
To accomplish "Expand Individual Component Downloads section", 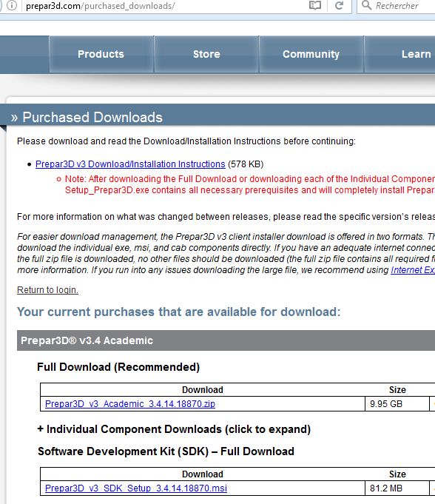I will tap(174, 429).
